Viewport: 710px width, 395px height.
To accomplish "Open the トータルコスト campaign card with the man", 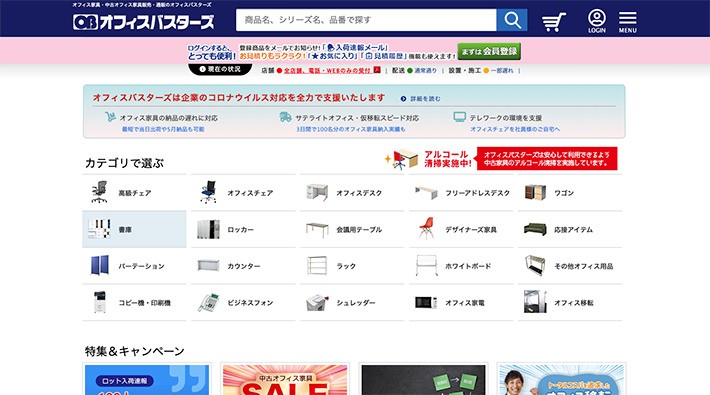I will [561, 379].
